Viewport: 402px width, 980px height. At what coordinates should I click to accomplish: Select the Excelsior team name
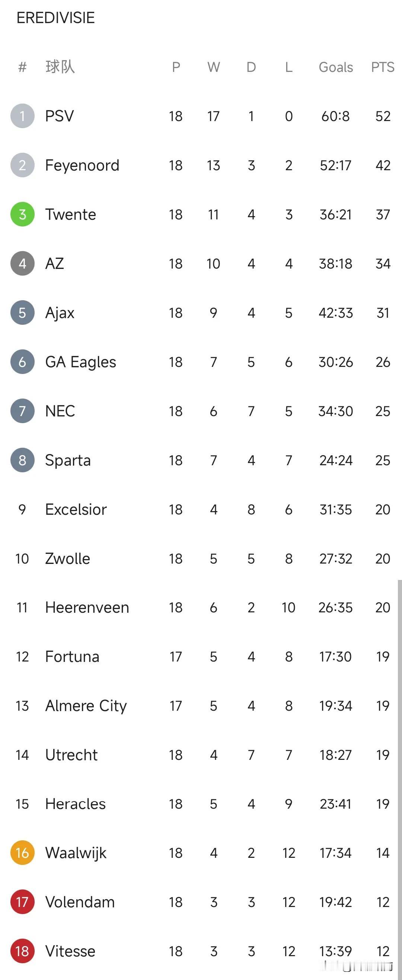point(76,509)
